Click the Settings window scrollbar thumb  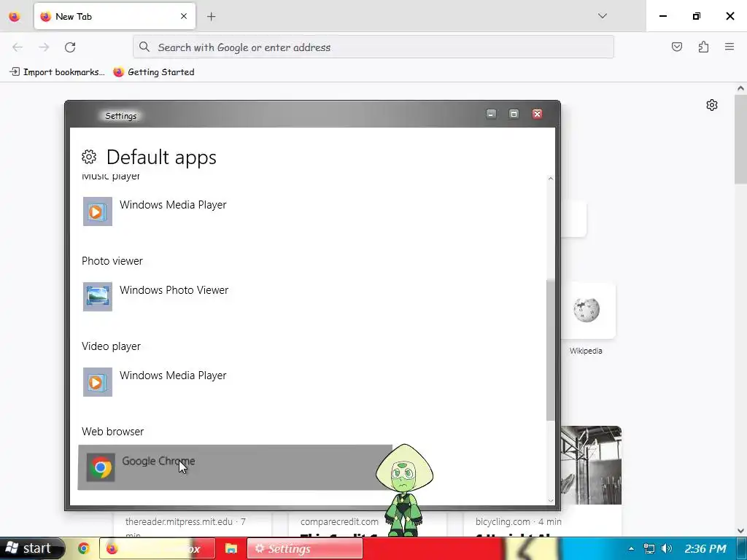click(x=550, y=350)
